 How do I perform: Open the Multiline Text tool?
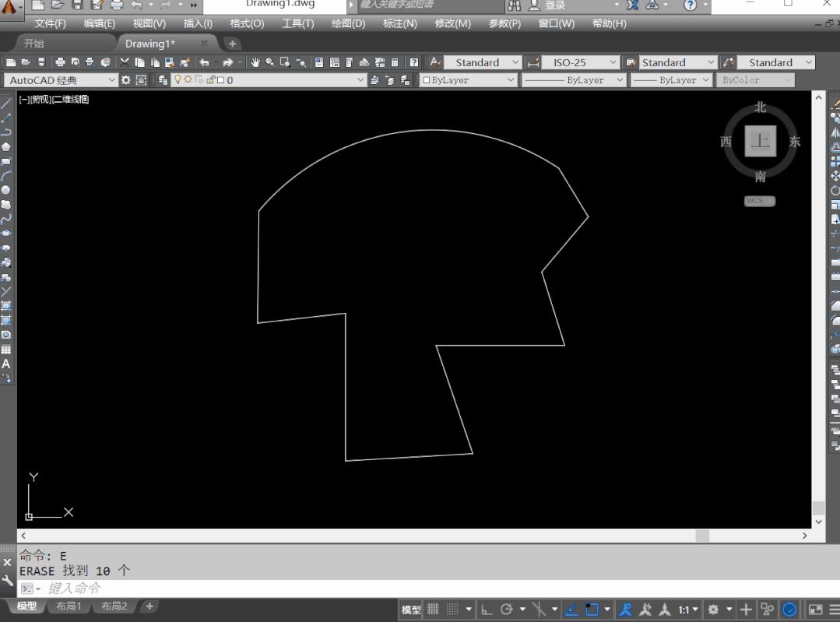(6, 364)
